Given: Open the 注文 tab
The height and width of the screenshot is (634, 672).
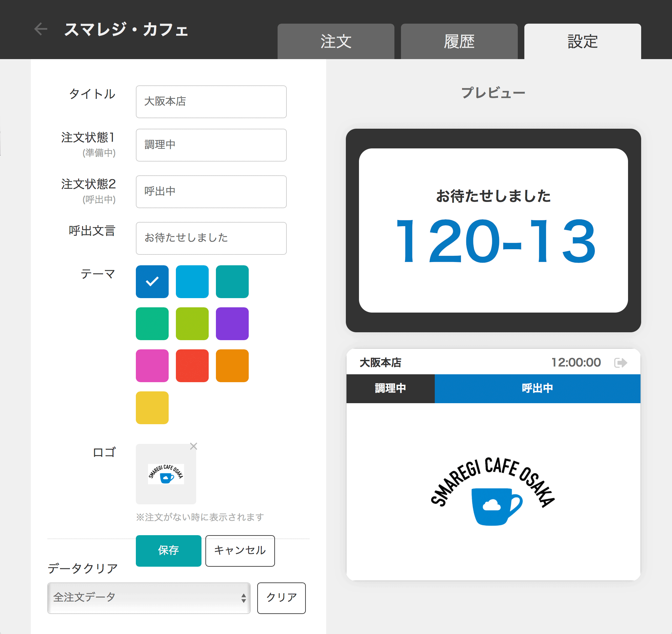Looking at the screenshot, I should pyautogui.click(x=336, y=41).
